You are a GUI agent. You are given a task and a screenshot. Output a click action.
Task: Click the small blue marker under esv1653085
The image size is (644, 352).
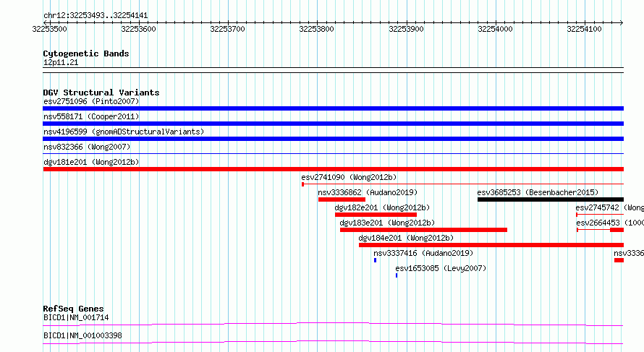point(397,275)
